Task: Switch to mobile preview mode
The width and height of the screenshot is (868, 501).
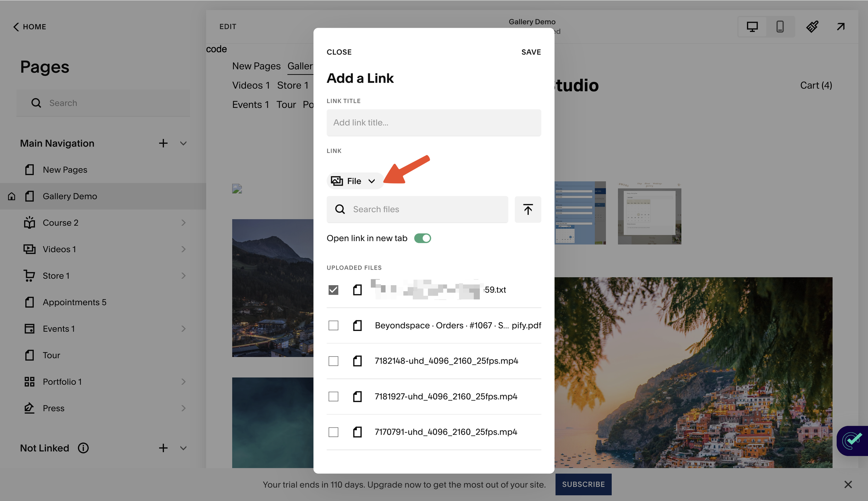Action: click(780, 26)
